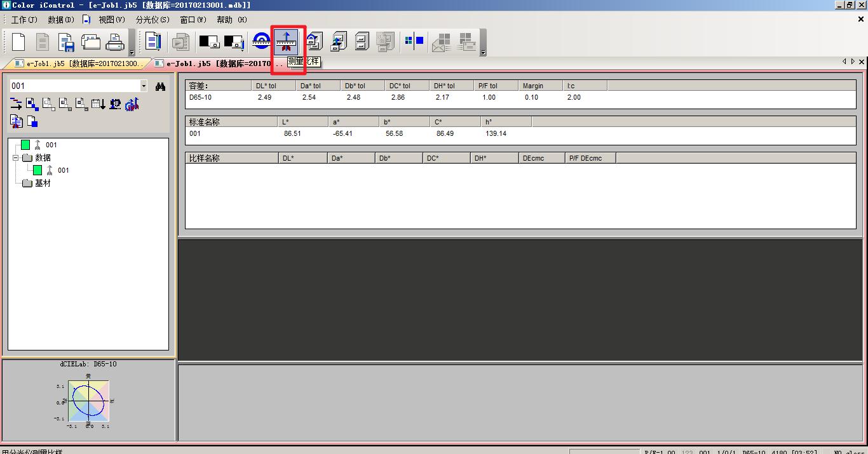Click the dCIELab color plot diagram
868x454 pixels.
point(88,401)
